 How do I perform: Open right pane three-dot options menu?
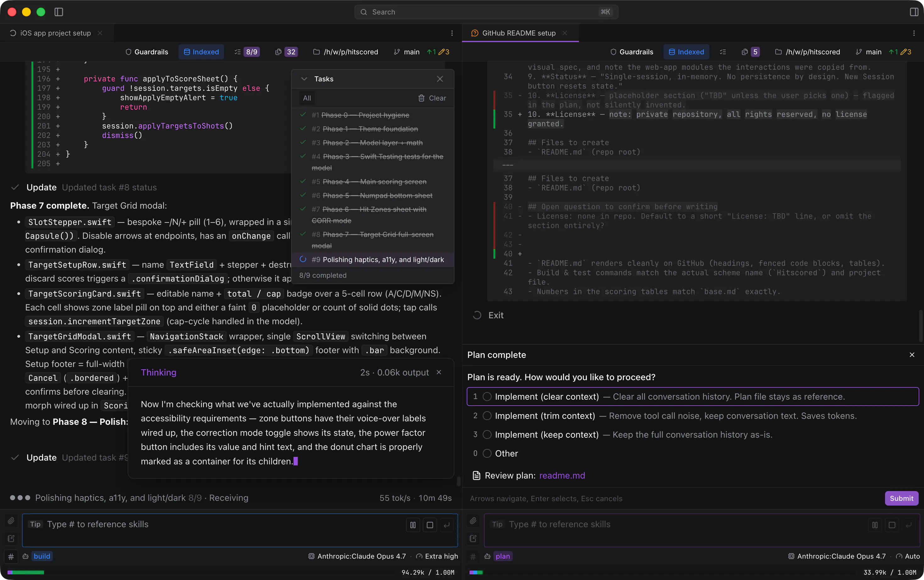[x=914, y=33]
